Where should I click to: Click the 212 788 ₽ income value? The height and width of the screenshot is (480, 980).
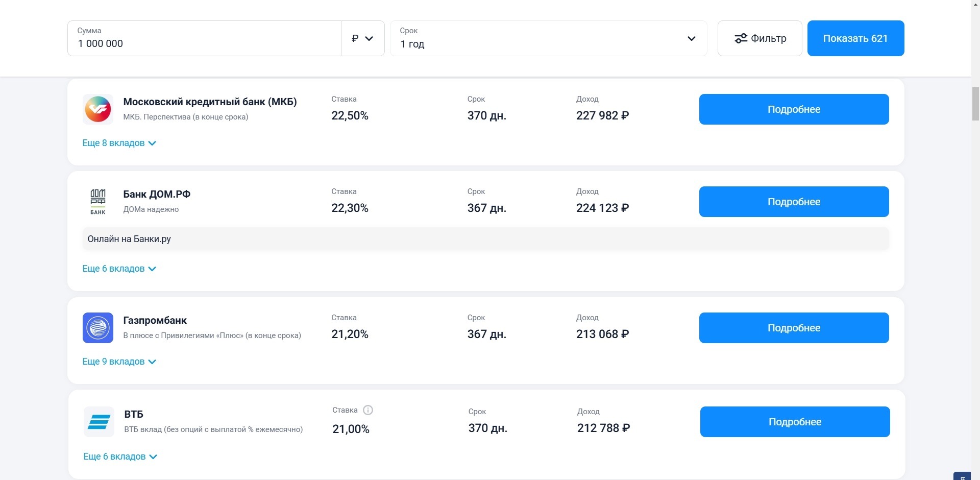click(604, 428)
